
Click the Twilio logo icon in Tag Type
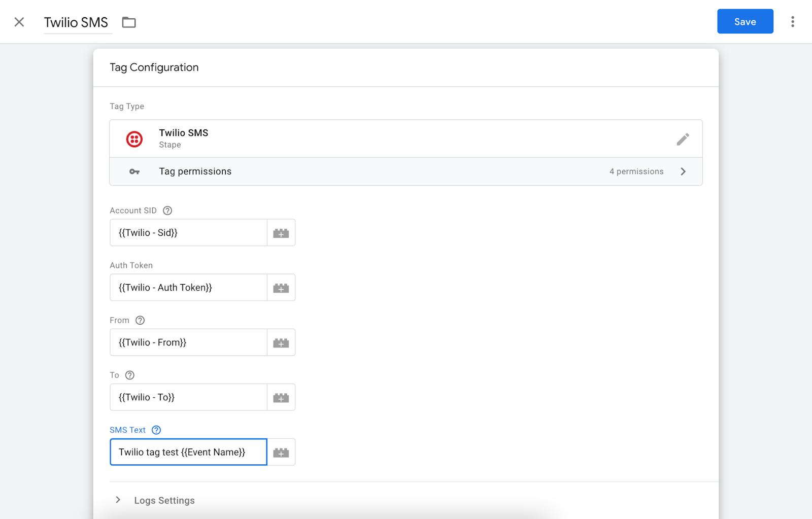pyautogui.click(x=134, y=139)
